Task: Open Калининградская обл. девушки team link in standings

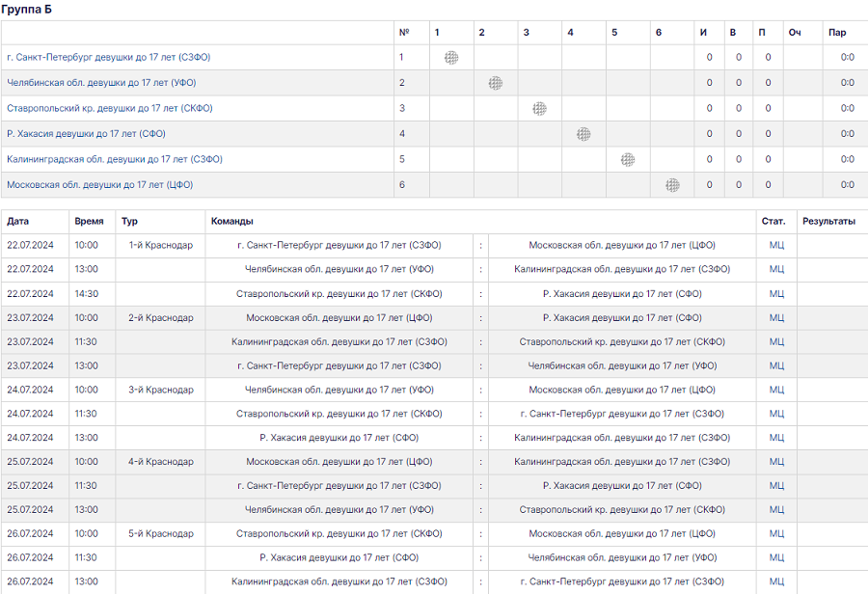Action: pos(115,159)
